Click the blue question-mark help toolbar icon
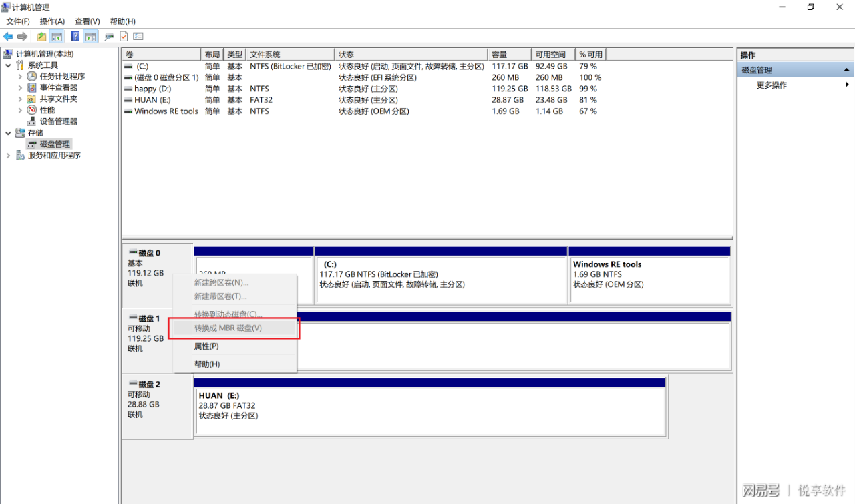 click(x=75, y=37)
